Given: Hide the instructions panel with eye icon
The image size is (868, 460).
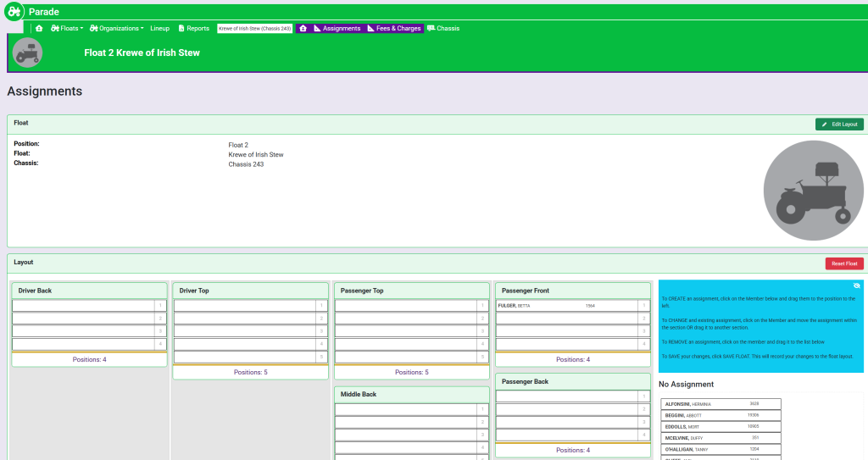Looking at the screenshot, I should point(856,286).
